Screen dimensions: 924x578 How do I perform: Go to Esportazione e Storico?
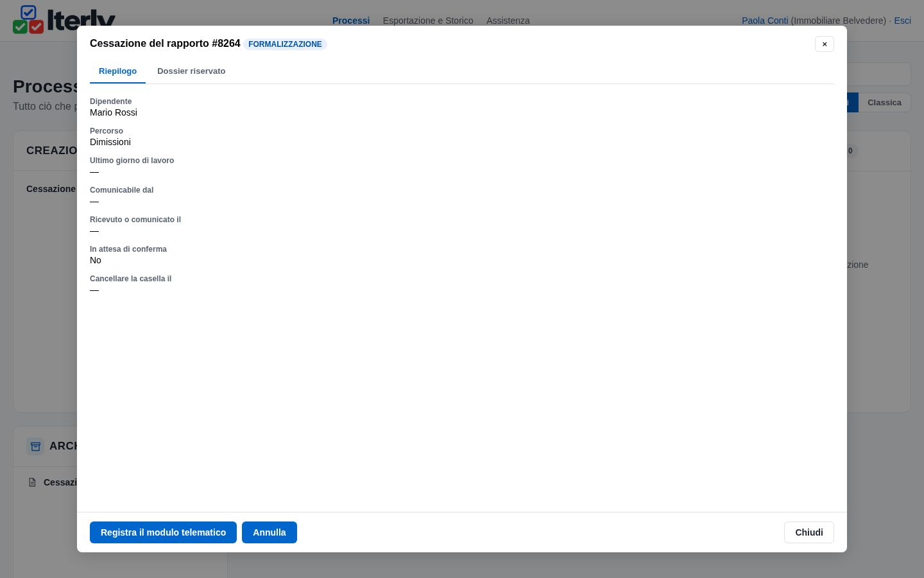[428, 21]
